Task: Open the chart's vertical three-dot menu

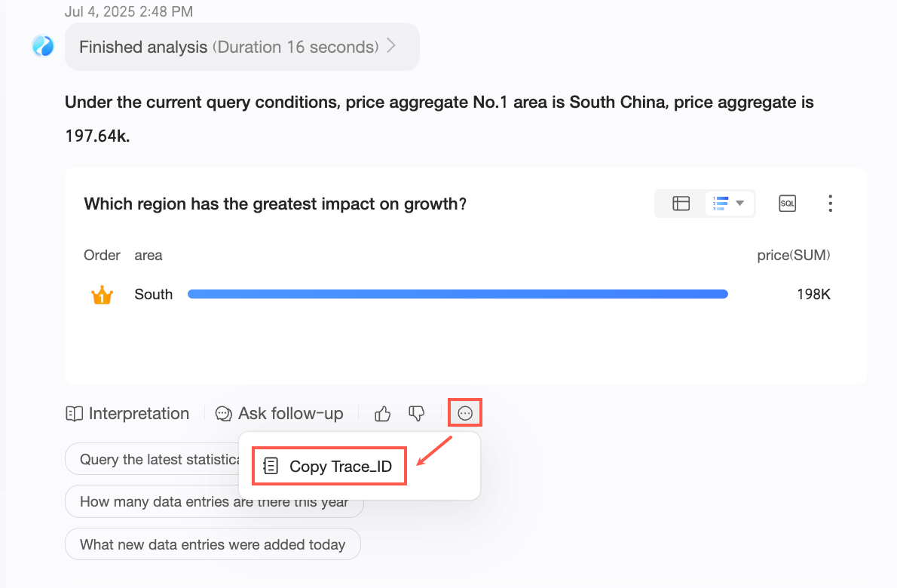Action: pyautogui.click(x=830, y=204)
